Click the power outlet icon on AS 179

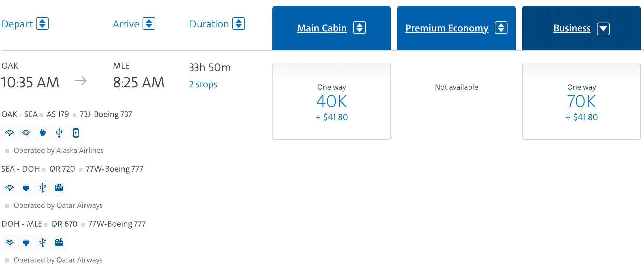coord(43,133)
